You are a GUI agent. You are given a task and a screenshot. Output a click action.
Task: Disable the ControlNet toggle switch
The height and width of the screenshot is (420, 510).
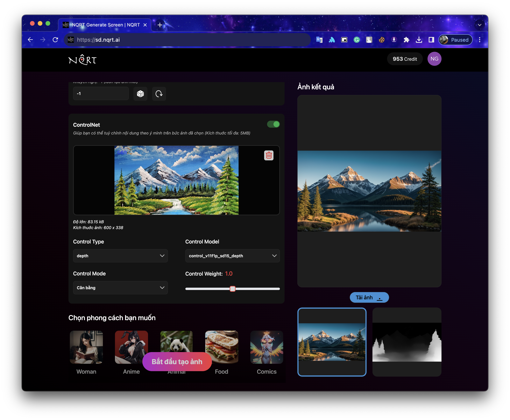coord(273,124)
